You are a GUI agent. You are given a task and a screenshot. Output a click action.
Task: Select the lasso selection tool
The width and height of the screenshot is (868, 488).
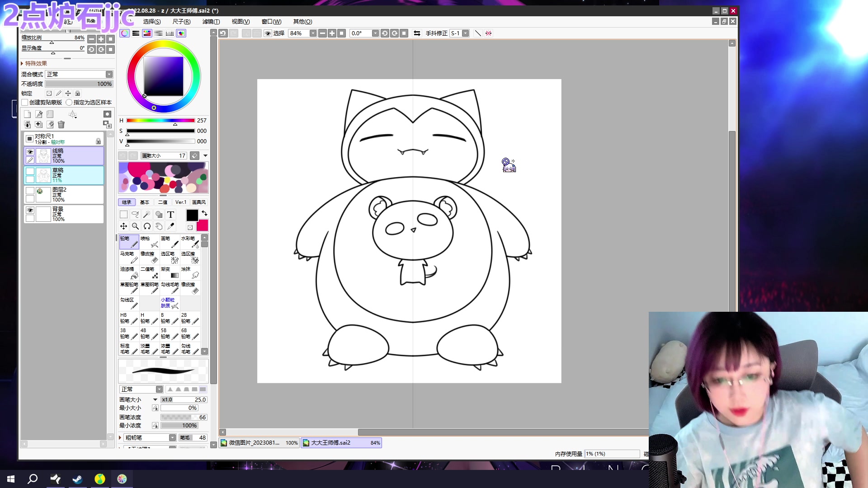135,215
